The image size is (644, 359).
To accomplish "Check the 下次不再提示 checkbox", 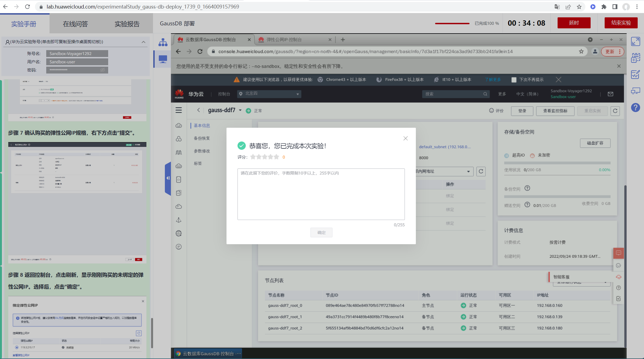I will (x=514, y=80).
